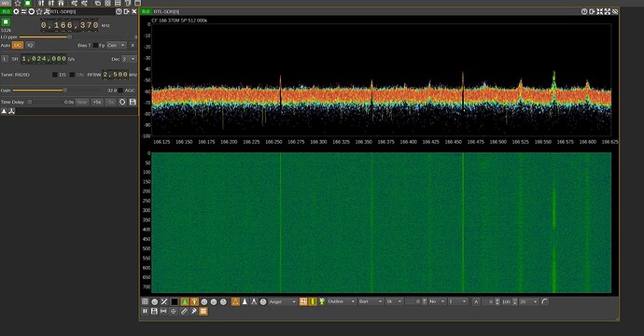Image resolution: width=644 pixels, height=336 pixels.
Task: Open help for the spectrum window
Action: [584, 11]
